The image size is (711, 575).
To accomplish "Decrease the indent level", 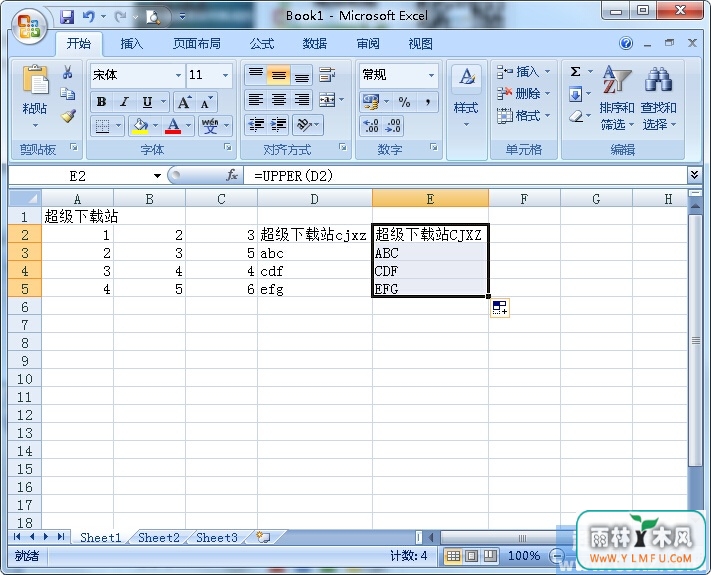I will tap(257, 125).
